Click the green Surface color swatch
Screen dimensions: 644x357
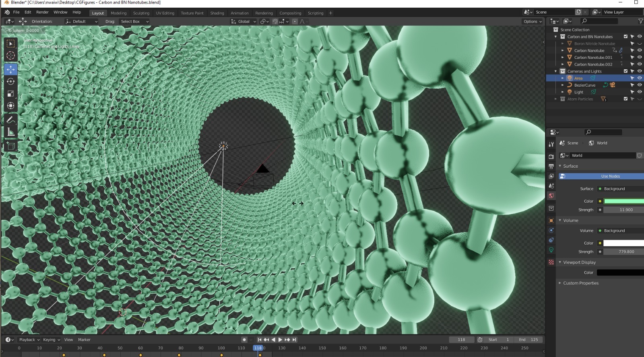pyautogui.click(x=623, y=201)
